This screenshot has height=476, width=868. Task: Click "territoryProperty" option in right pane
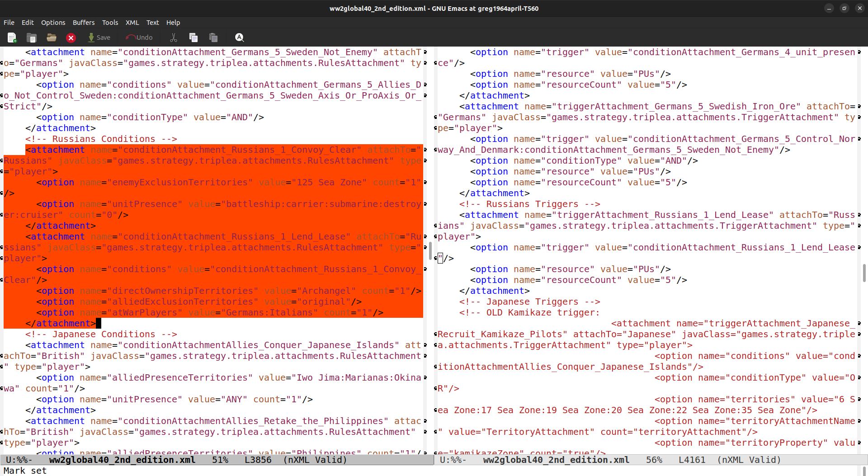[777, 443]
